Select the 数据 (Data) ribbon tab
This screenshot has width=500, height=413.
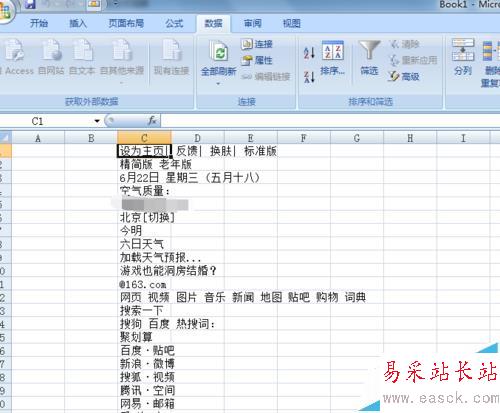(x=213, y=23)
